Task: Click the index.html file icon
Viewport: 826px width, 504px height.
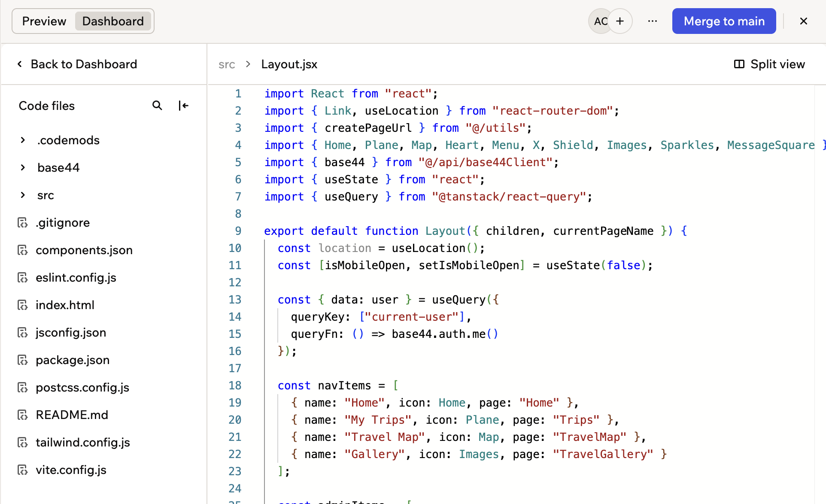Action: [22, 305]
